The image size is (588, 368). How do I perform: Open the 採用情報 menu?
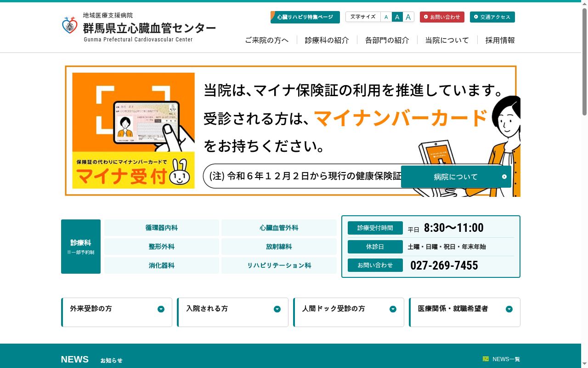tap(500, 40)
